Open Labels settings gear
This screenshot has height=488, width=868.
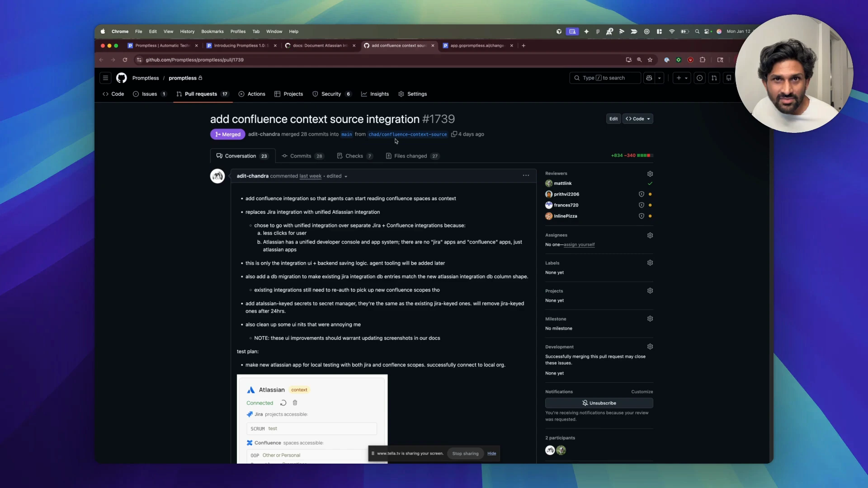coord(650,263)
